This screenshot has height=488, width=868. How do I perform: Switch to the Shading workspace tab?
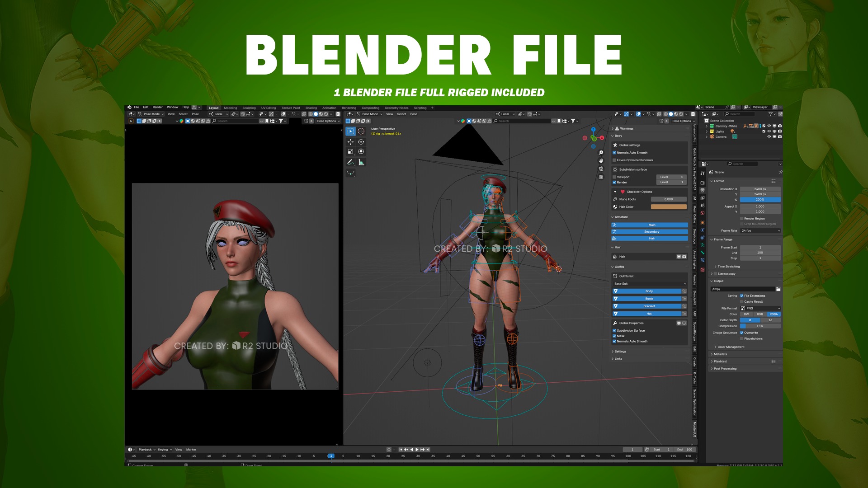[x=311, y=108]
